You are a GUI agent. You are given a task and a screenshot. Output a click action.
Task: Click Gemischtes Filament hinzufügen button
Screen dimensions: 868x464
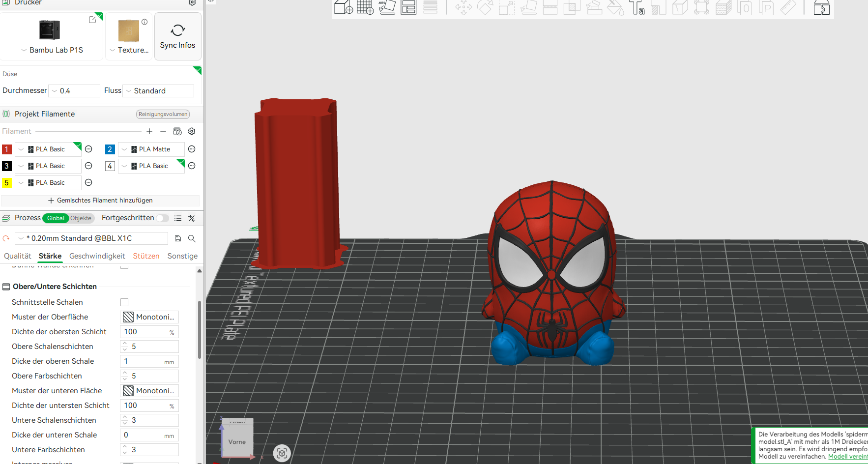(x=100, y=201)
